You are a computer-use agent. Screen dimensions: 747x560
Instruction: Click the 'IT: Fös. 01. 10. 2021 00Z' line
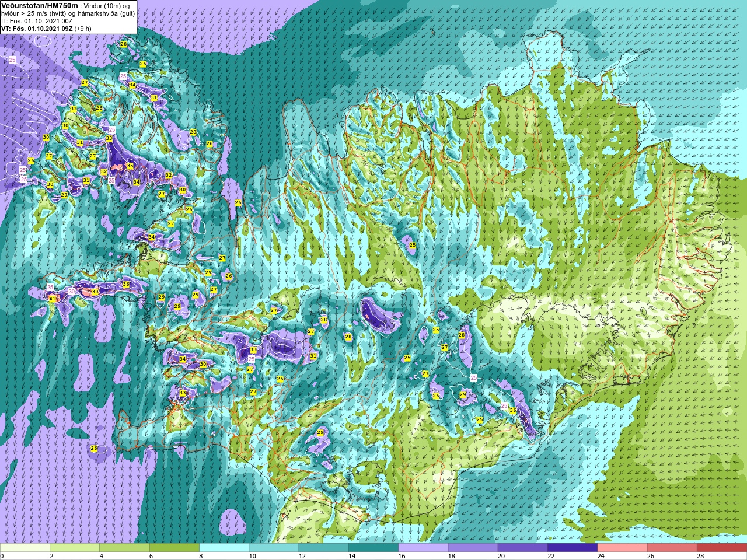coord(37,21)
